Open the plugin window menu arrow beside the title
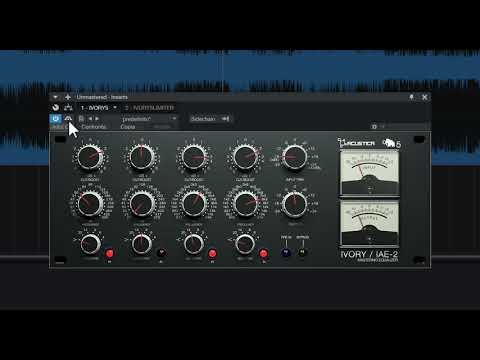Image resolution: width=480 pixels, height=360 pixels. [x=55, y=97]
